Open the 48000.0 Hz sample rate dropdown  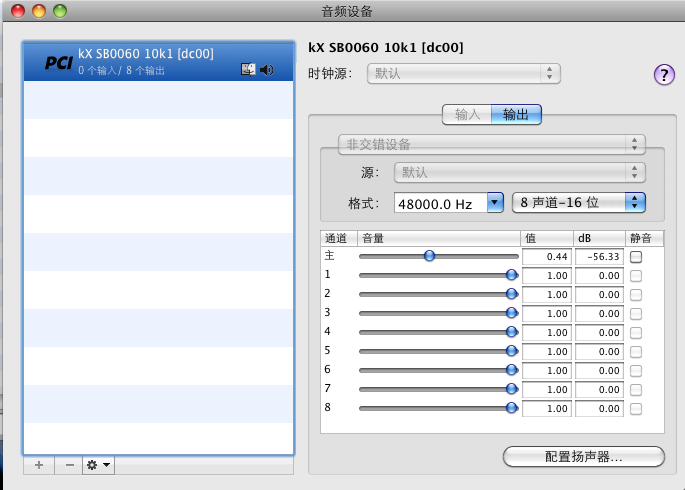coord(449,203)
